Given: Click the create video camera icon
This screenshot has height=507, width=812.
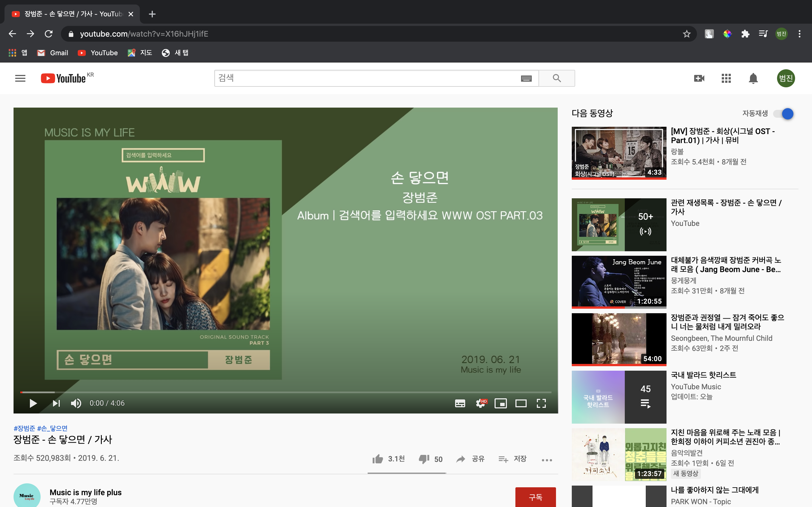Looking at the screenshot, I should [699, 79].
